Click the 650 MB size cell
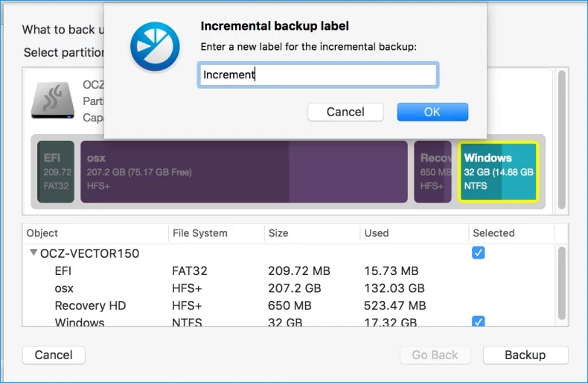 coord(290,306)
